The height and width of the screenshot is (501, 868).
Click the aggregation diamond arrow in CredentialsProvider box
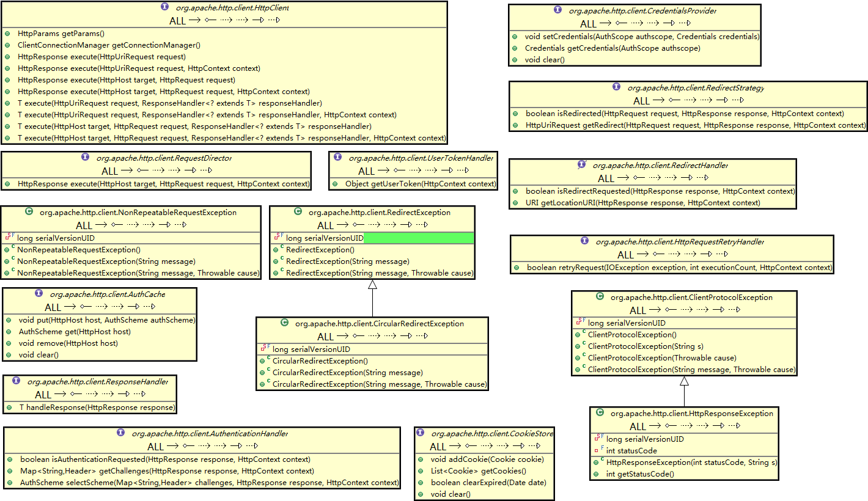[x=622, y=23]
